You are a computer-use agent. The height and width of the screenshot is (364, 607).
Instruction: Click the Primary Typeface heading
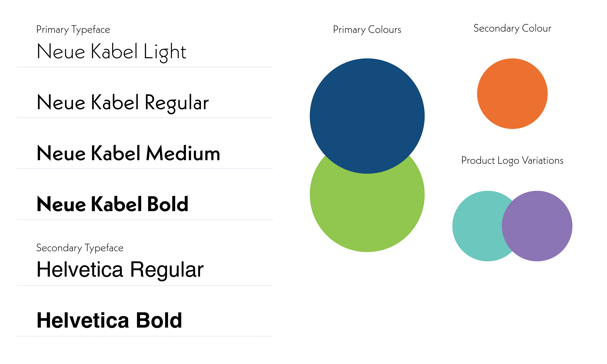(x=73, y=30)
